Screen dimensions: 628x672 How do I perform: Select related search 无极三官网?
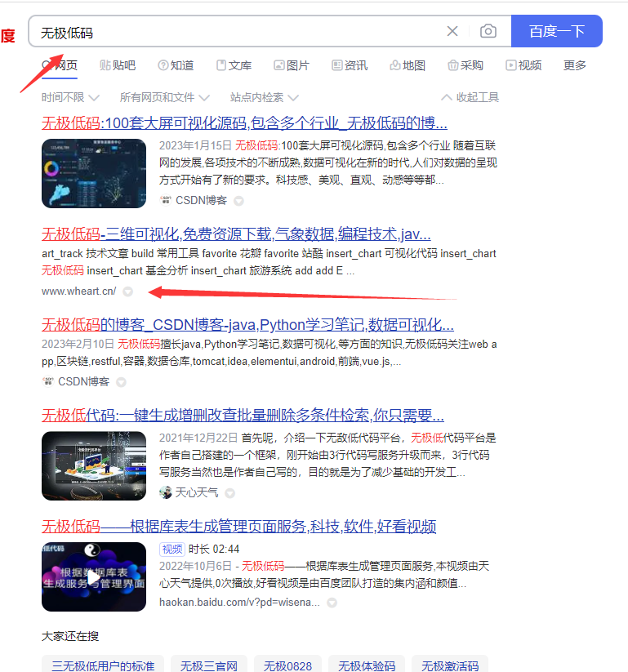pyautogui.click(x=209, y=665)
